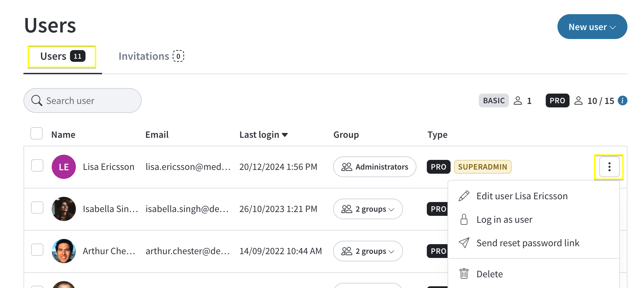Select Isabella Singh's row checkbox
644x288 pixels.
pyautogui.click(x=37, y=208)
